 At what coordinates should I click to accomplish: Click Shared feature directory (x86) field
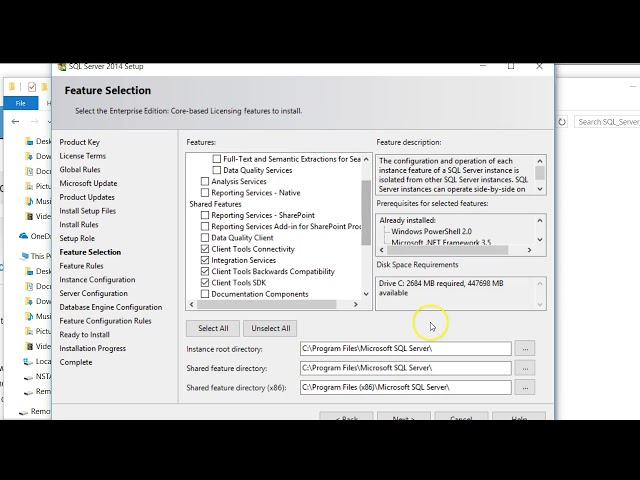(x=406, y=387)
